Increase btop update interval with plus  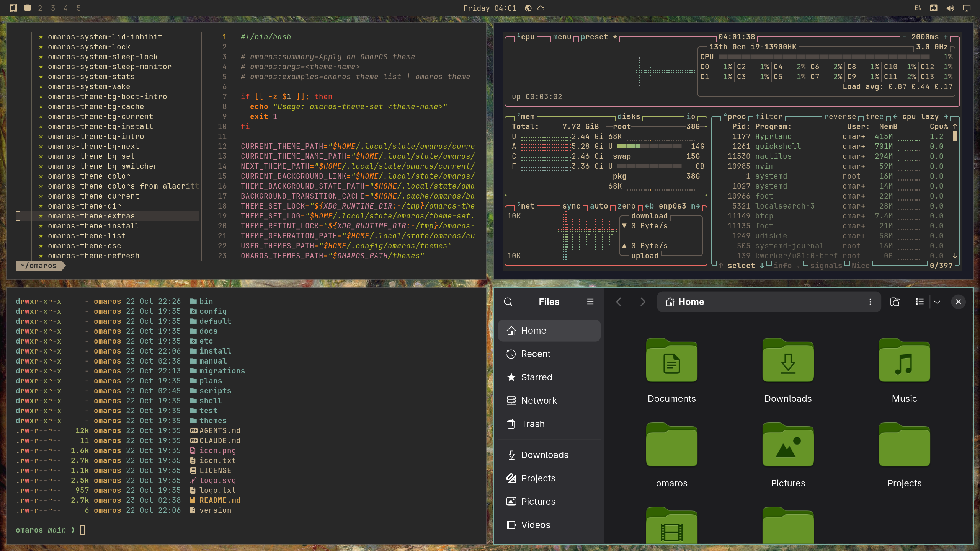(946, 37)
